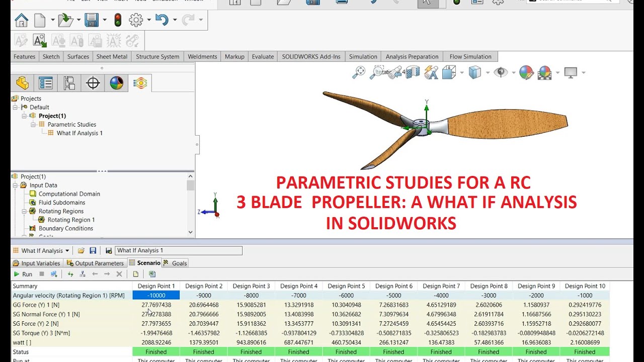Select Computational Domain in tree

coord(69,194)
